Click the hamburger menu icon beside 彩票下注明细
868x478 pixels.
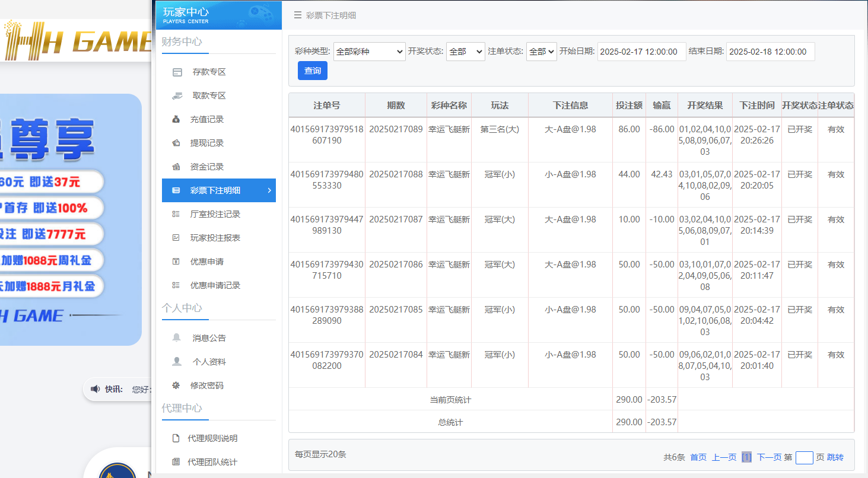(298, 15)
